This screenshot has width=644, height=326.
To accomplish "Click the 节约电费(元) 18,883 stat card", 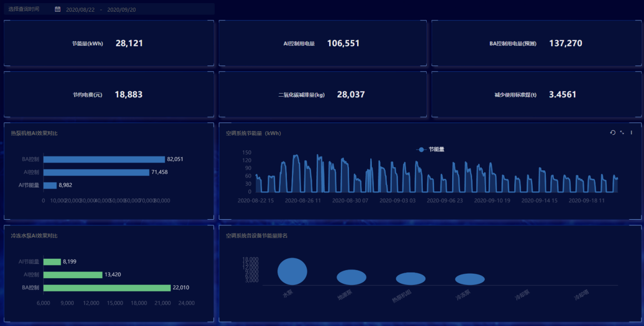I will point(108,95).
